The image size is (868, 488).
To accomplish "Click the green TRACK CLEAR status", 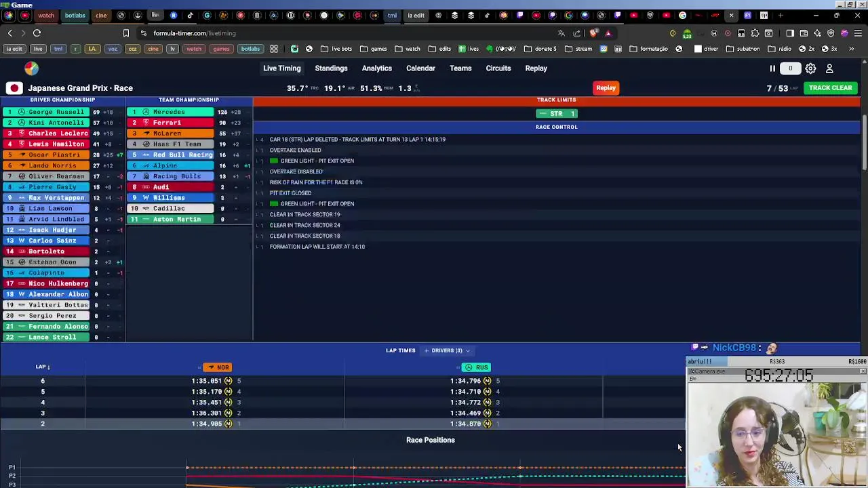I will coord(830,88).
